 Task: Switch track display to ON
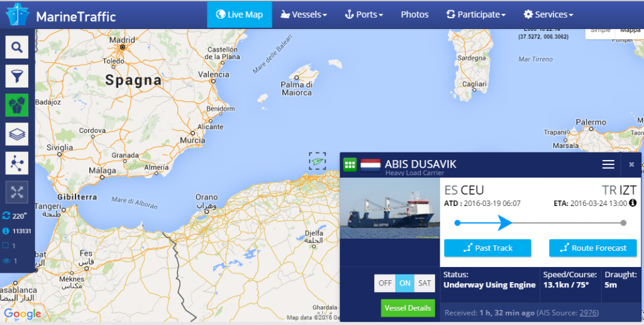405,283
